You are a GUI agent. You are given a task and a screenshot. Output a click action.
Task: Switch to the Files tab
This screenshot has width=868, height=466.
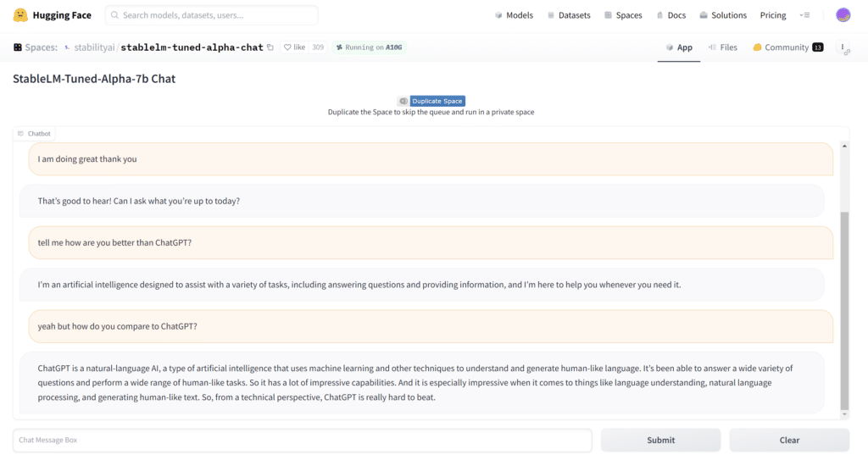pyautogui.click(x=723, y=47)
